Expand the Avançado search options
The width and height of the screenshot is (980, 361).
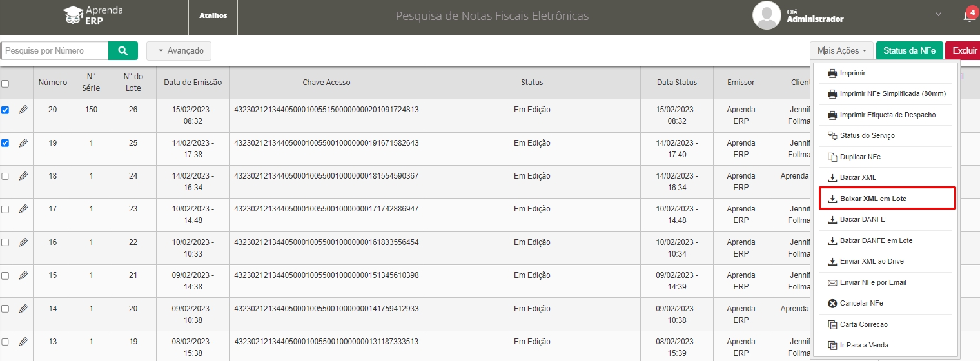pos(179,50)
